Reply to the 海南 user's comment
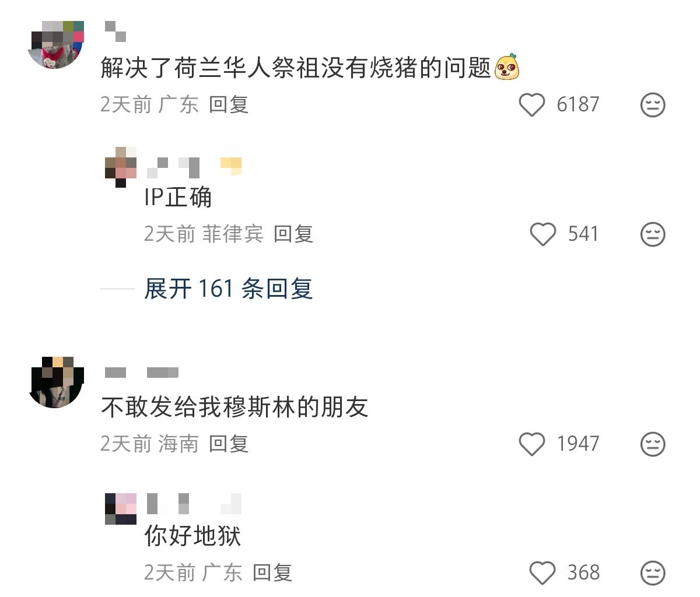This screenshot has width=700, height=597. point(229,444)
